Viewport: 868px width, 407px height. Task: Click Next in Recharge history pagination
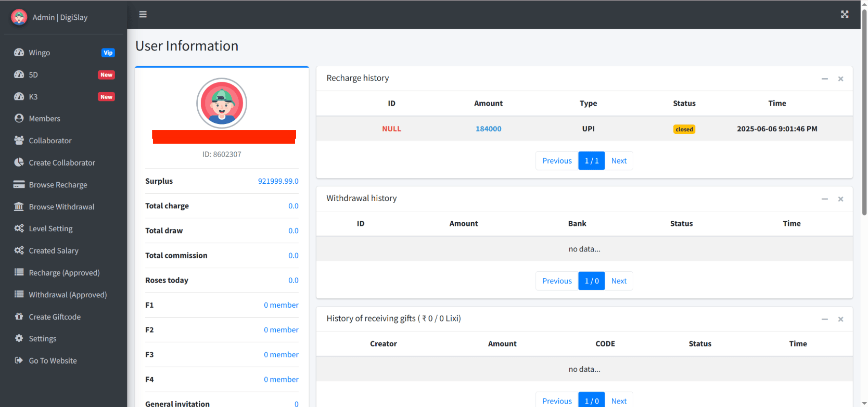point(618,161)
